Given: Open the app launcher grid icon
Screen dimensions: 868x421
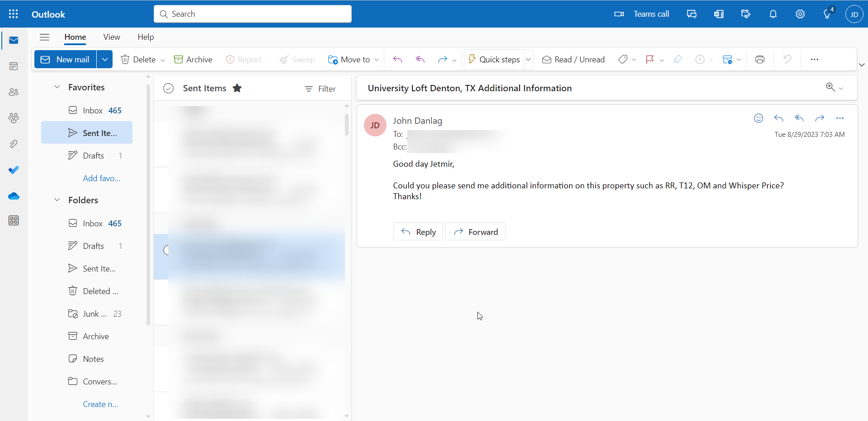Looking at the screenshot, I should click(14, 14).
